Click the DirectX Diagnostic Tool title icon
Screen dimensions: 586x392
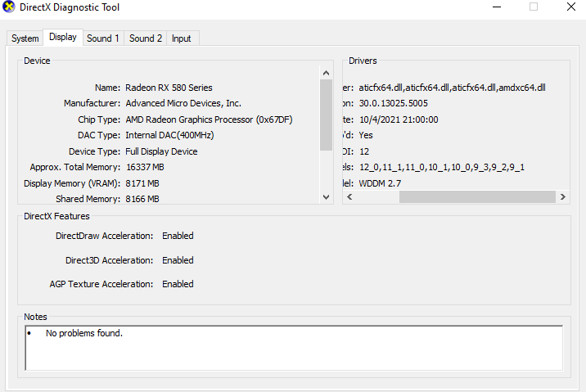pos(9,7)
